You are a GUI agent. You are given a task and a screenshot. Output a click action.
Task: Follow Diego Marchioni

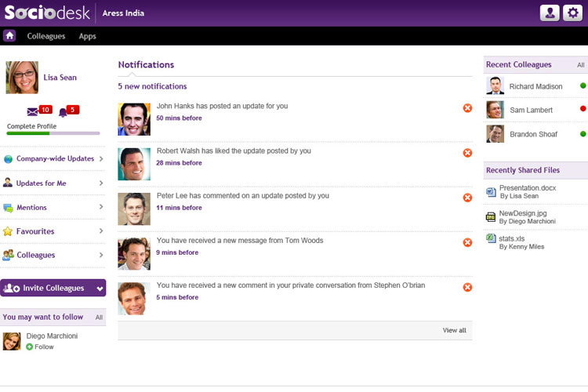click(40, 347)
